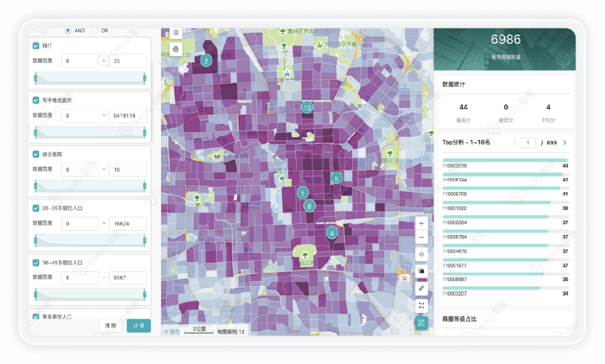
Task: Select the route connection tool
Action: pos(421,305)
